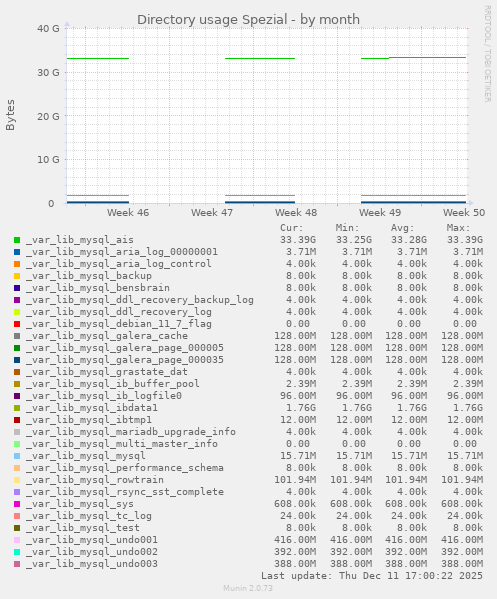This screenshot has height=599, width=497.
Task: Select the _var_lib_mysql_ibdata1 label
Action: click(x=92, y=408)
